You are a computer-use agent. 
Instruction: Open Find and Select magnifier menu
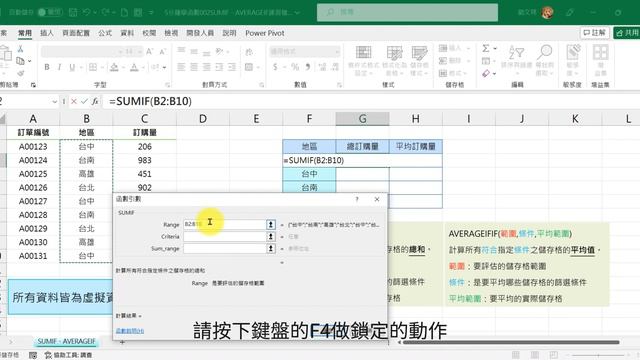544,60
